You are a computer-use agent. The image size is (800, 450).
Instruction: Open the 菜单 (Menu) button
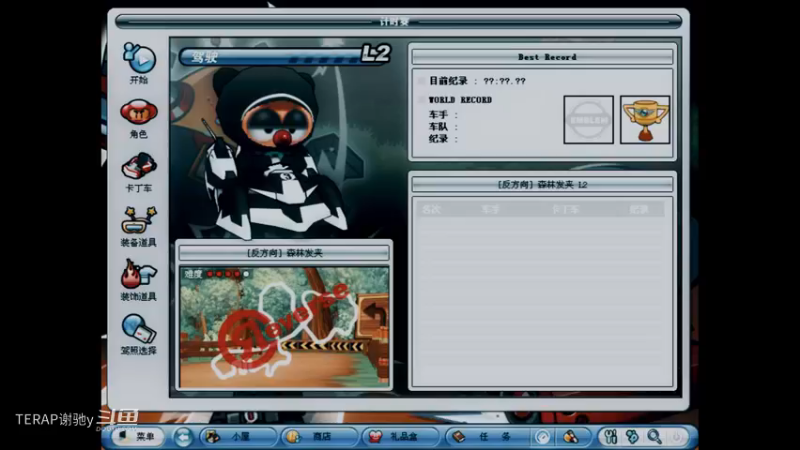pyautogui.click(x=137, y=437)
